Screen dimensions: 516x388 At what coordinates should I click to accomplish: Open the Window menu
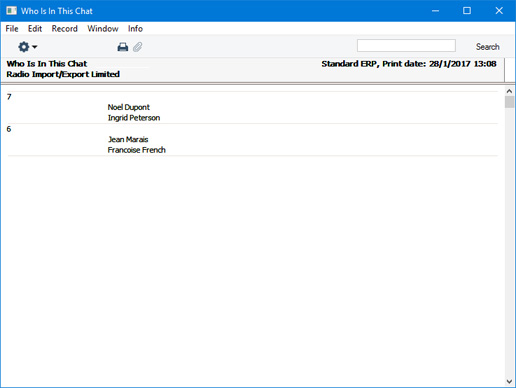(x=103, y=29)
